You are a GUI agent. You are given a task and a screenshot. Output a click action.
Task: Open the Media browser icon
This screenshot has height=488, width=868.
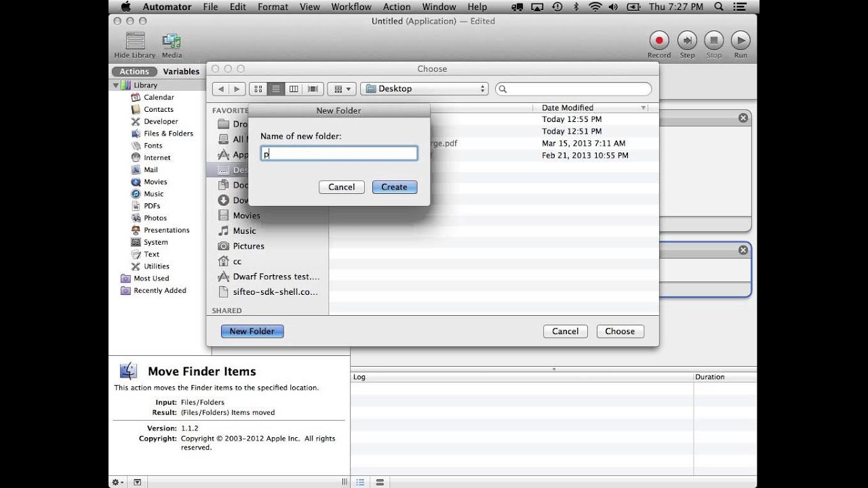(172, 41)
